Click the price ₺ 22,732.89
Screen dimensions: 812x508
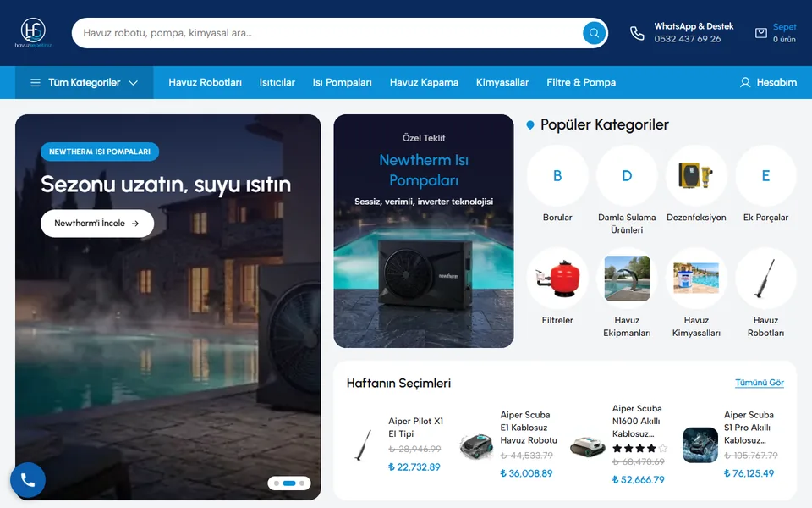pyautogui.click(x=414, y=467)
